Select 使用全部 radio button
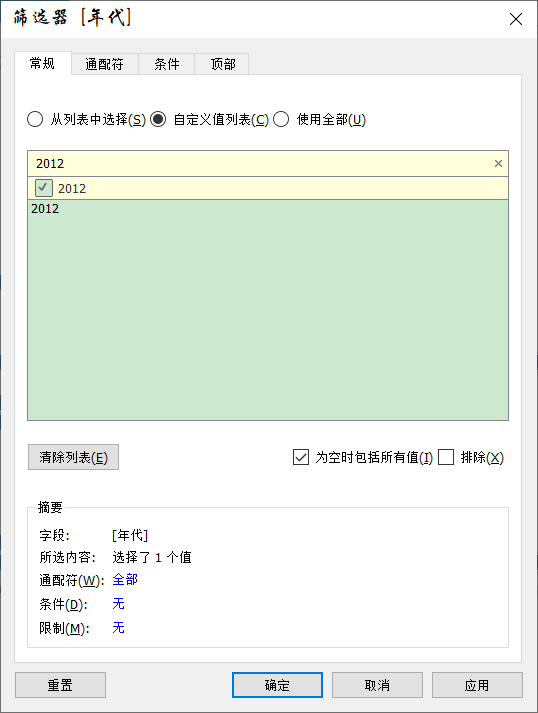 (281, 120)
